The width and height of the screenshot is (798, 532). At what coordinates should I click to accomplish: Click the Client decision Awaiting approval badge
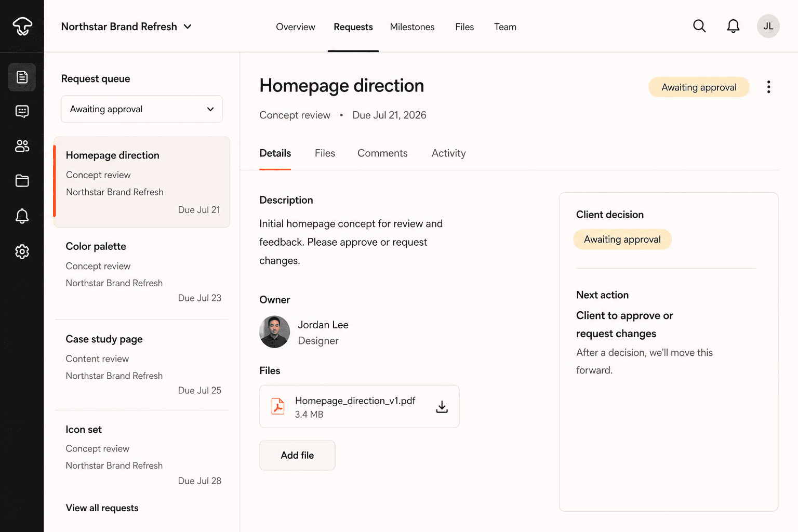[x=622, y=240]
